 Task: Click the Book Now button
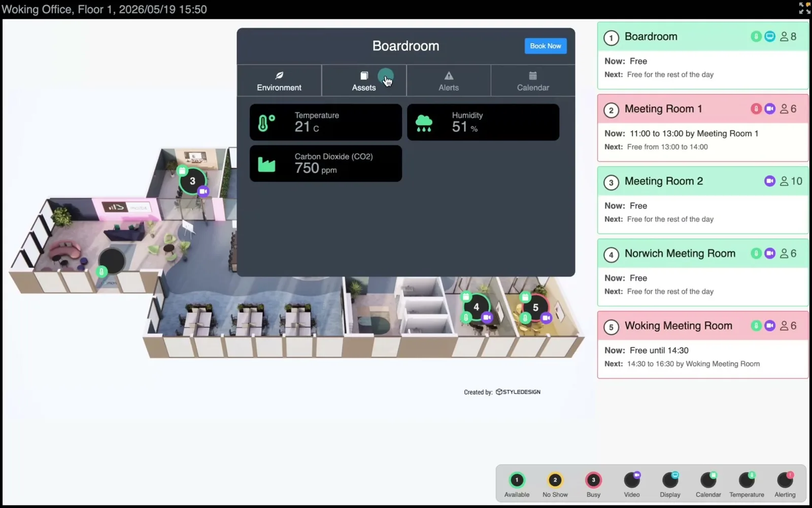[546, 46]
